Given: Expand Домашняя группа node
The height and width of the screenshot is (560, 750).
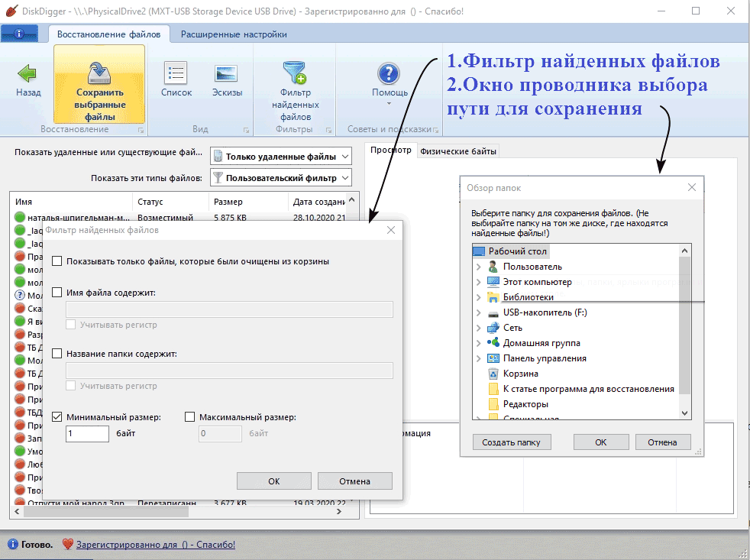Looking at the screenshot, I should [x=479, y=343].
